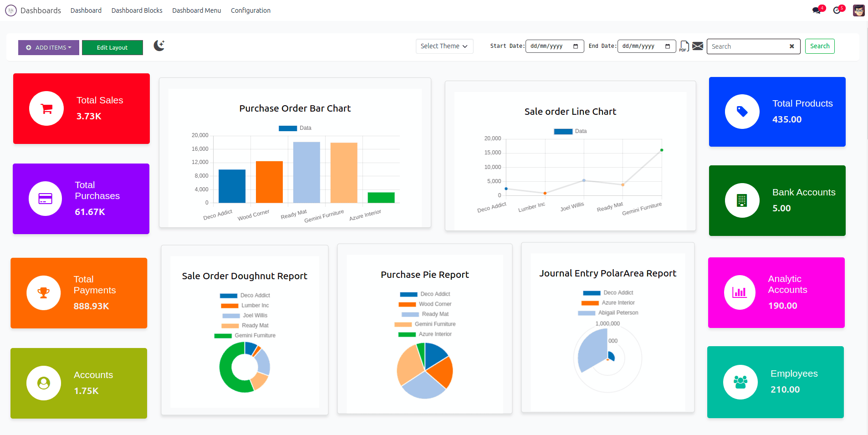The image size is (868, 435).
Task: Open the Select Theme dropdown
Action: (x=444, y=46)
